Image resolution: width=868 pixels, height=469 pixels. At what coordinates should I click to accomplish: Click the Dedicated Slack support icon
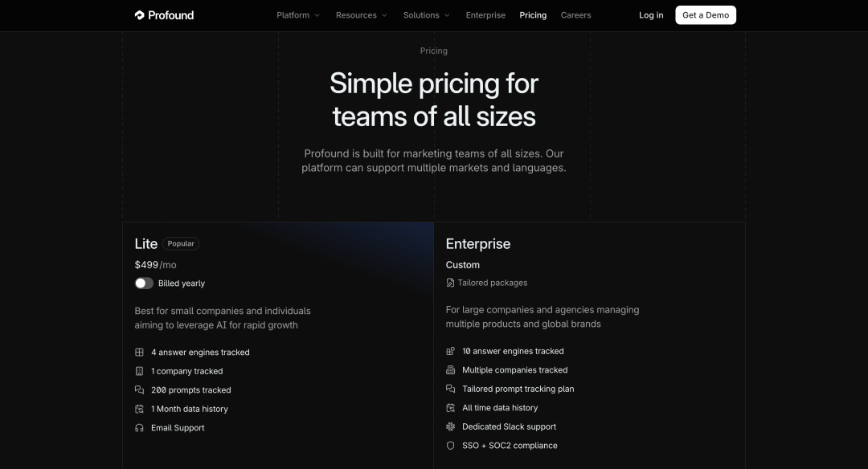(450, 426)
